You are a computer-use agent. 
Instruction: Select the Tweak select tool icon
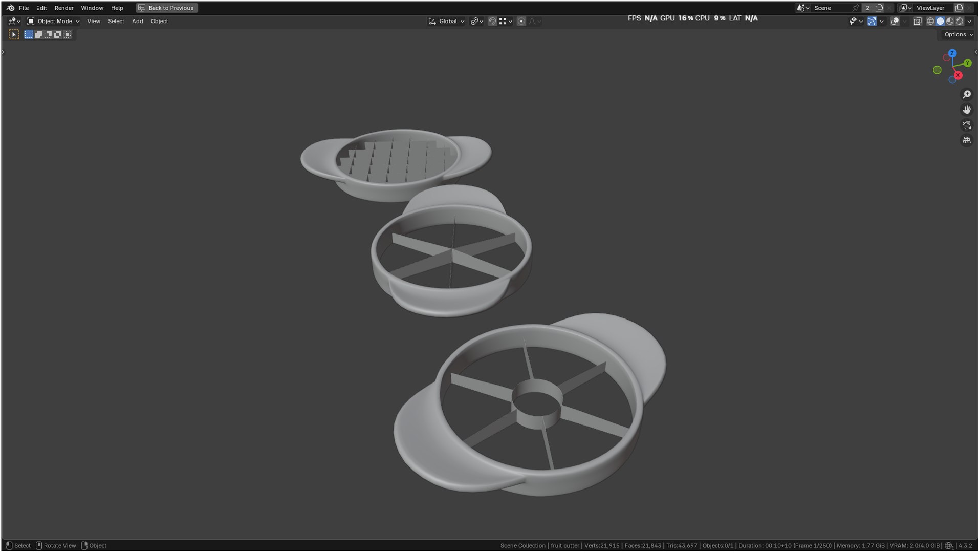(14, 34)
